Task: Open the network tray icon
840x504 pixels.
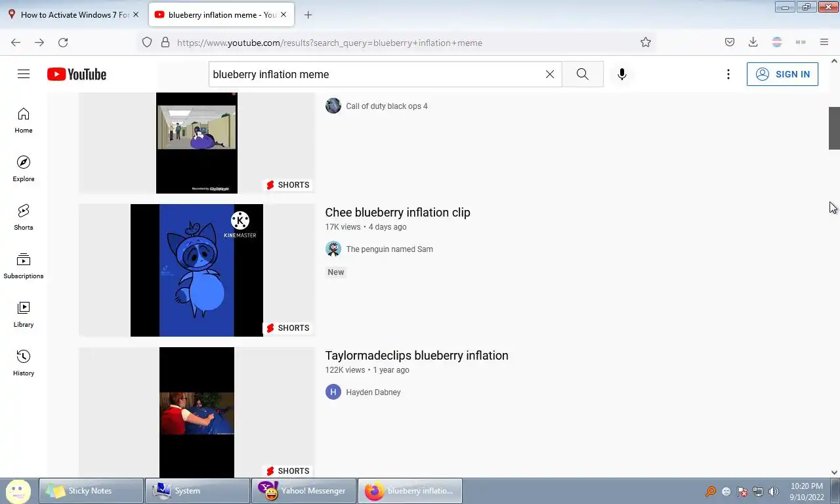Action: (758, 491)
